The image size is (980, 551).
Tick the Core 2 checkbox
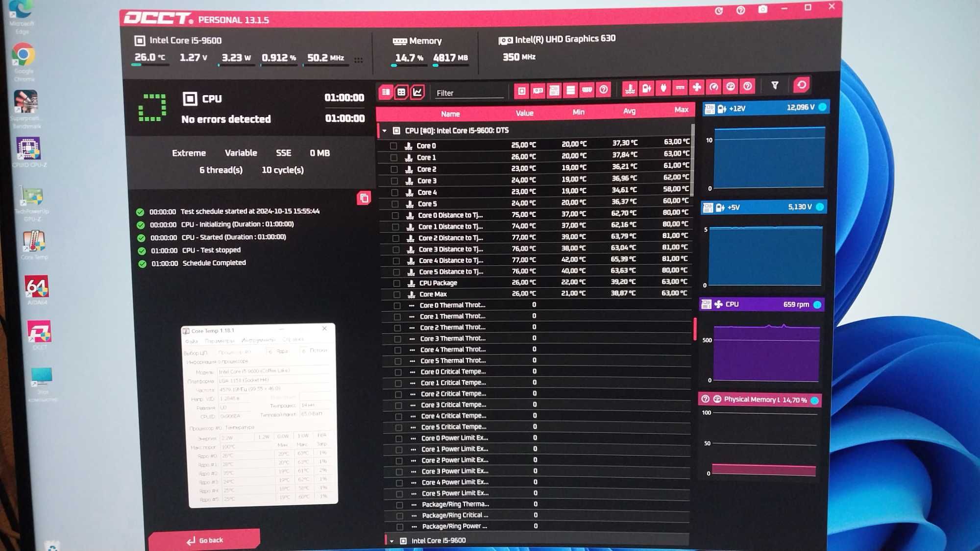click(x=394, y=169)
